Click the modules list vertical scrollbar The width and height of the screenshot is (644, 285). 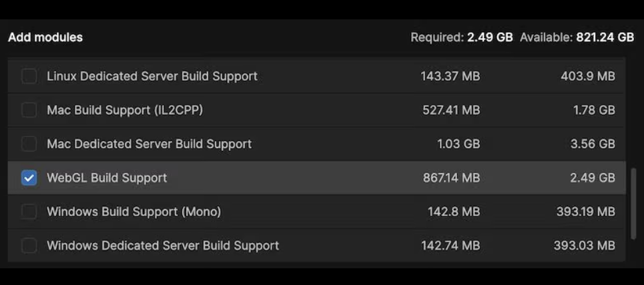(633, 204)
